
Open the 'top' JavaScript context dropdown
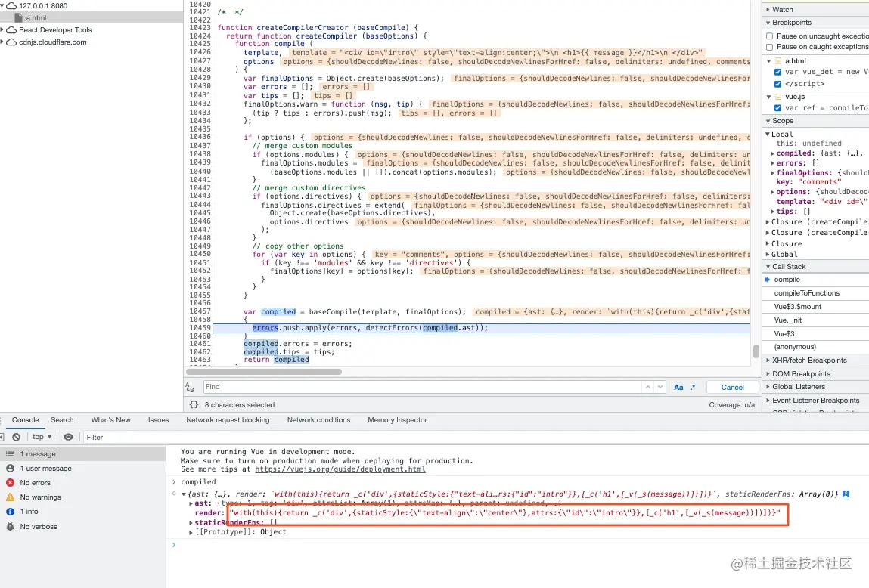coord(42,437)
